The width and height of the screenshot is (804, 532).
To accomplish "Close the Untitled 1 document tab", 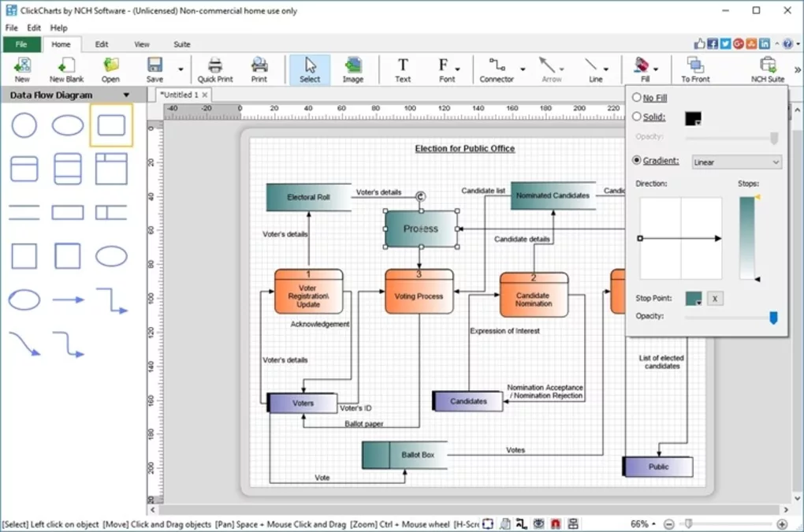I will 203,94.
